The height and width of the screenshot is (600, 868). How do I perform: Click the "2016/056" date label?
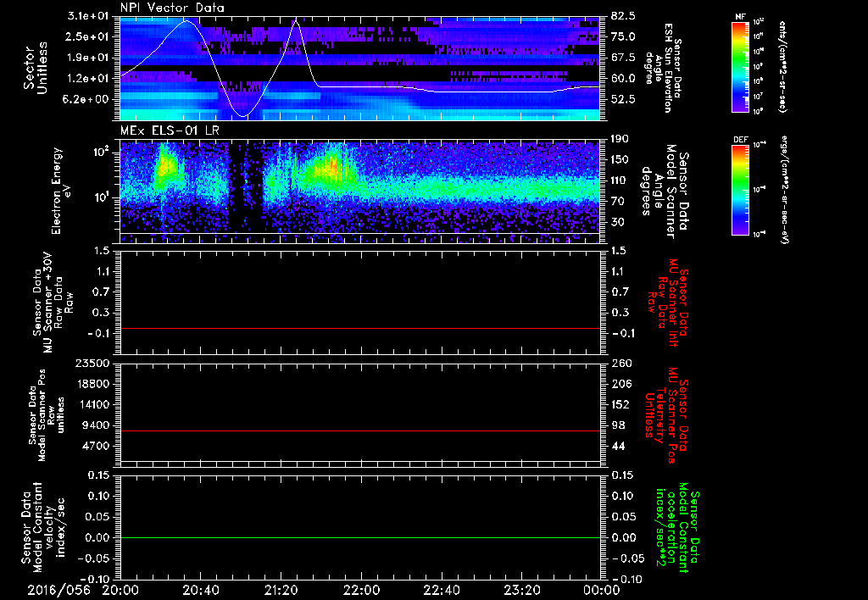(58, 590)
